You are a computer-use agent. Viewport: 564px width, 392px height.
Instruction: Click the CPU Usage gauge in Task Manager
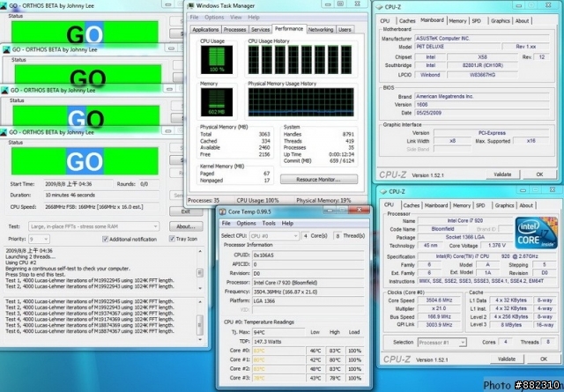(217, 60)
